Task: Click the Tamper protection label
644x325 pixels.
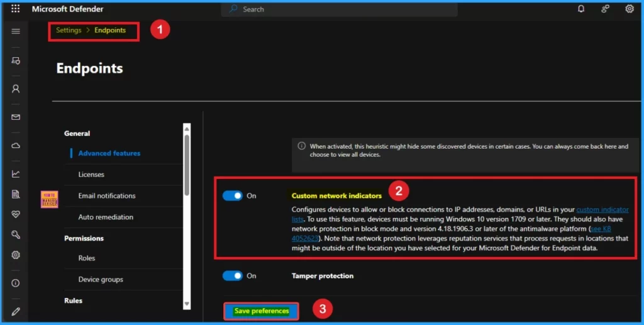Action: coord(323,276)
